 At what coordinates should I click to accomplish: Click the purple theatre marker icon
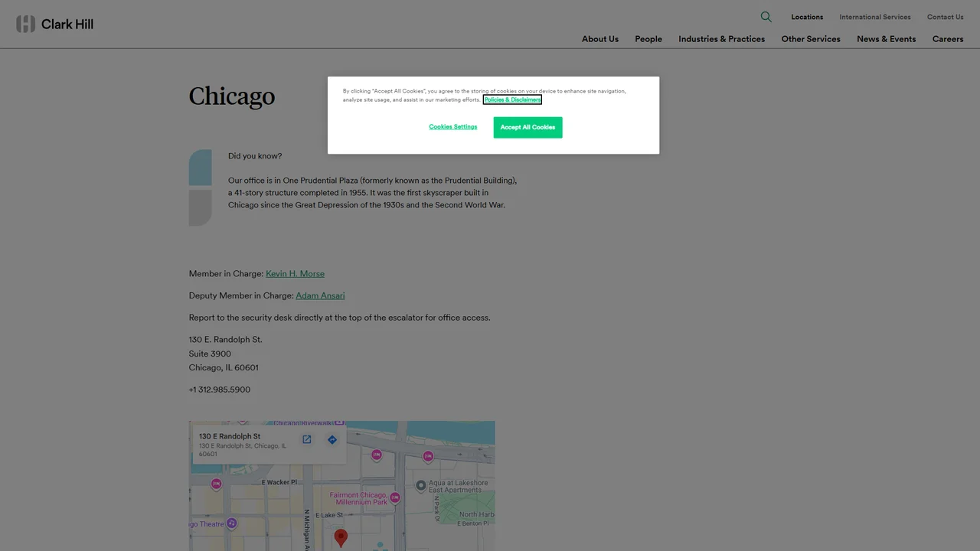(x=232, y=523)
